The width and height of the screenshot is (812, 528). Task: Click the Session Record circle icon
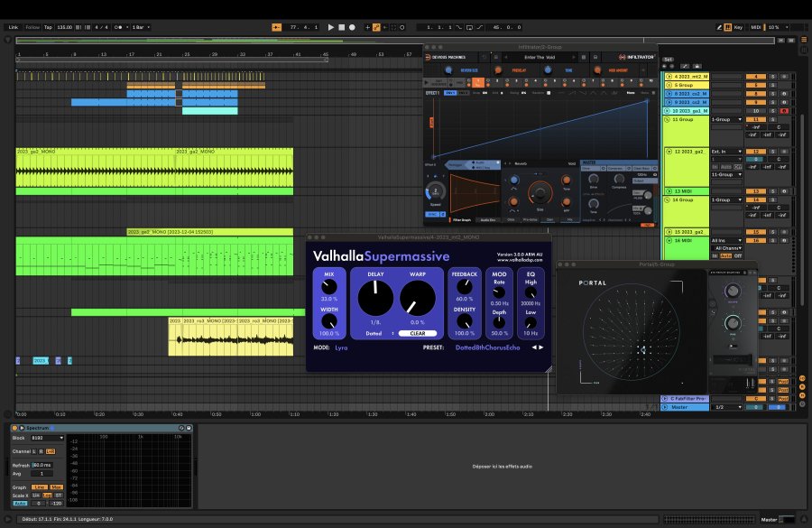click(x=402, y=27)
